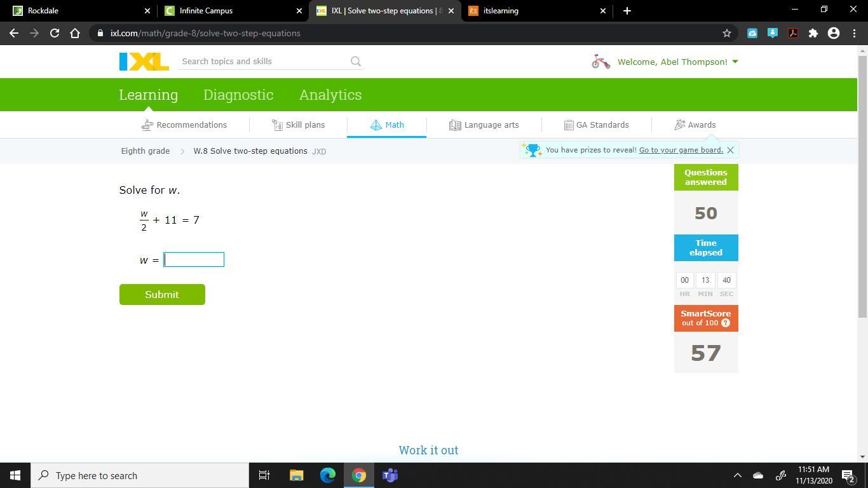Click the browser address bar URL

point(205,33)
